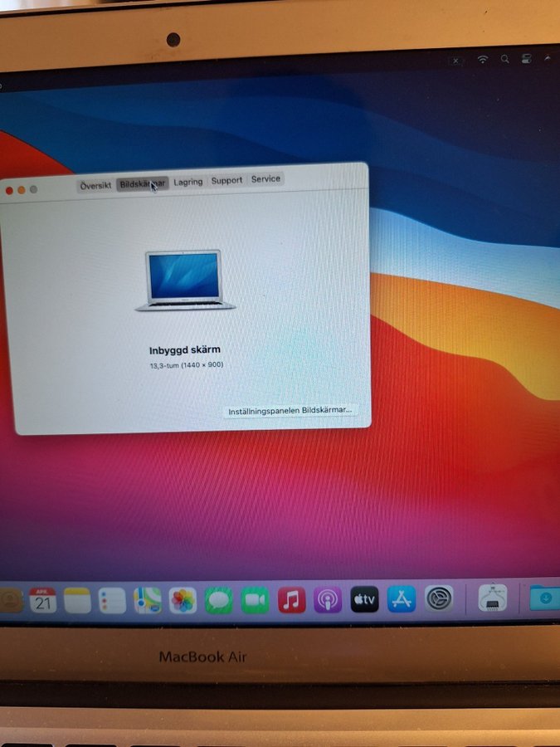Click the 13,3-tum (1440 × 900) text
Image resolution: width=560 pixels, height=747 pixels.
(187, 365)
